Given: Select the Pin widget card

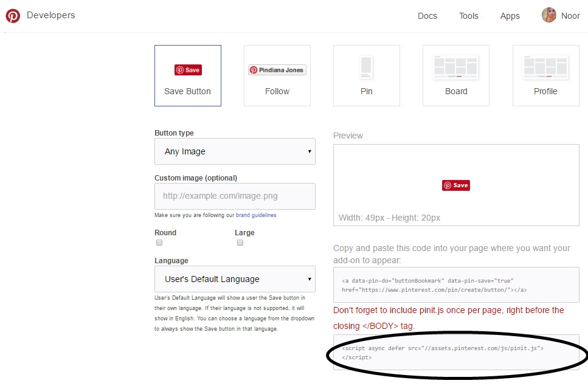Looking at the screenshot, I should [x=367, y=76].
